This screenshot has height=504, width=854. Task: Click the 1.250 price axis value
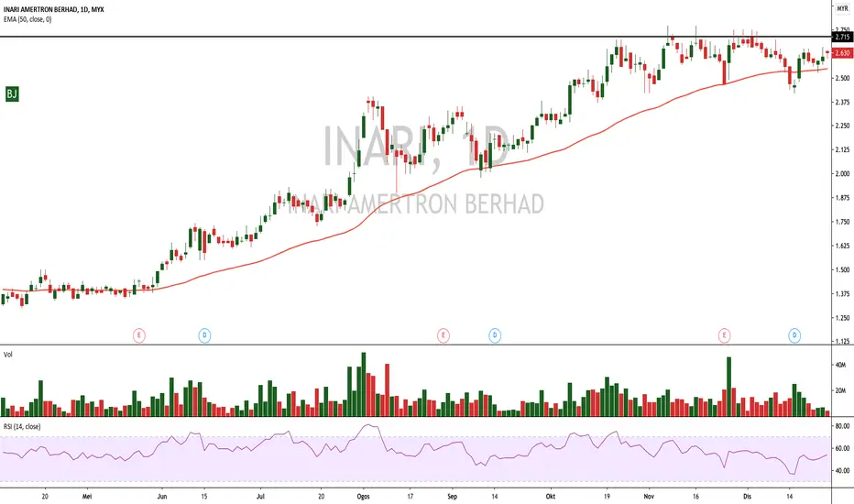point(842,318)
